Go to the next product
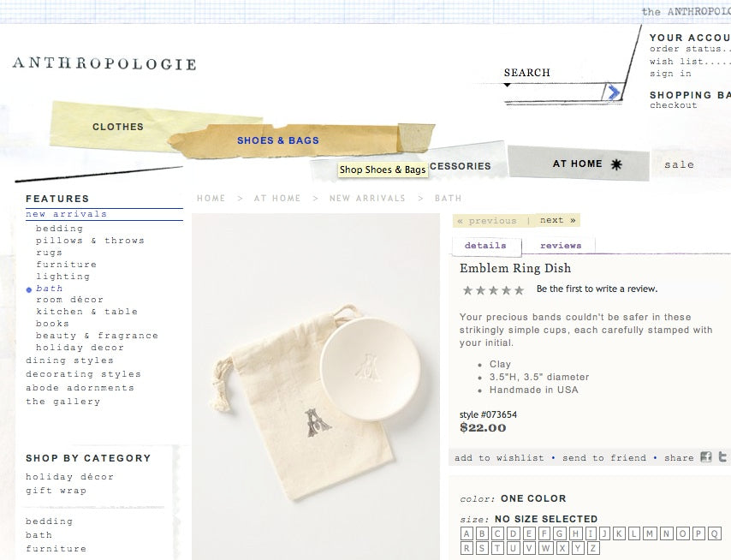The image size is (731, 560). tap(557, 220)
